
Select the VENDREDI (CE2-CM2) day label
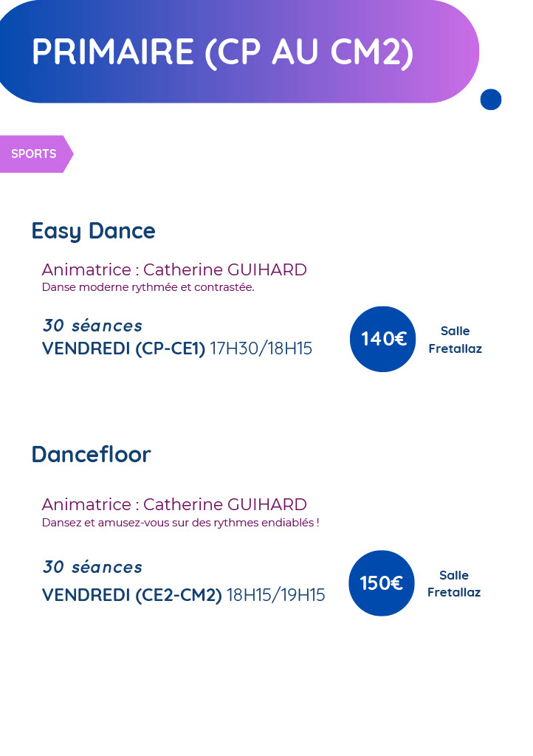coord(131,595)
